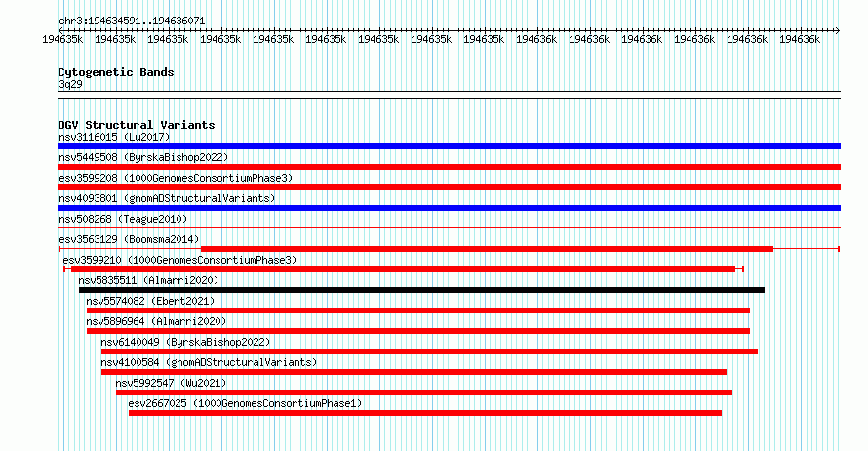Click the 3q29 band label
Viewport: 868px width, 451px height.
click(70, 84)
